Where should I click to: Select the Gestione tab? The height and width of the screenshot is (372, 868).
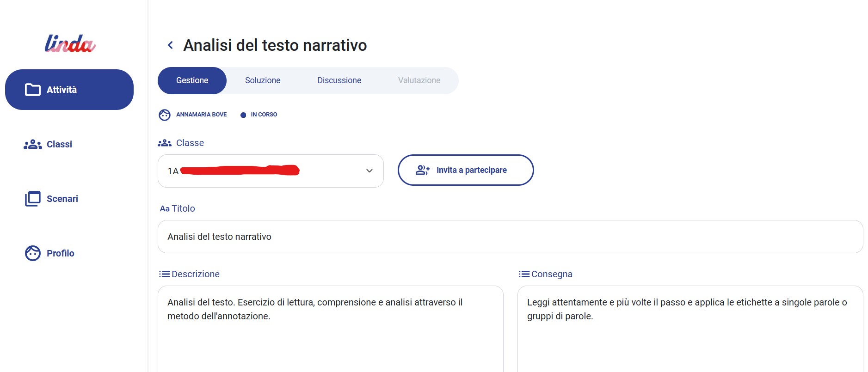point(192,80)
